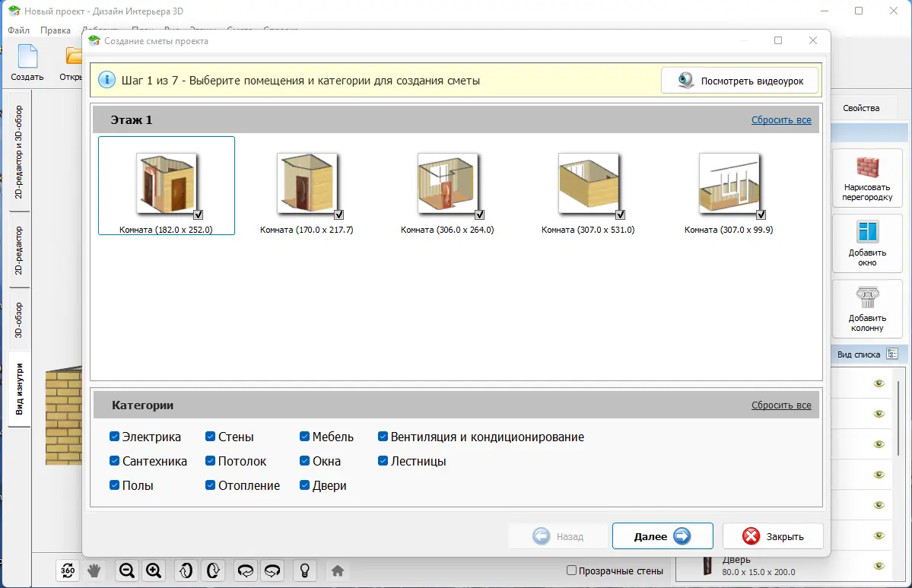Viewport: 912px width, 588px height.
Task: Open the Правка menu
Action: pos(56,30)
